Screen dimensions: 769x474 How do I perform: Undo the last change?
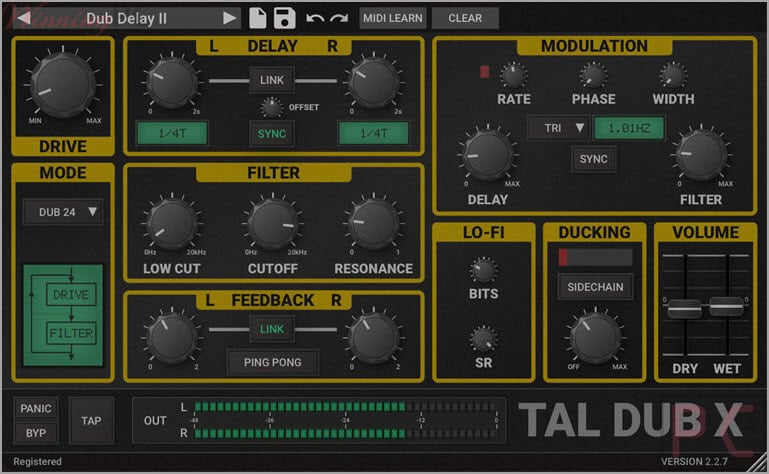coord(315,18)
